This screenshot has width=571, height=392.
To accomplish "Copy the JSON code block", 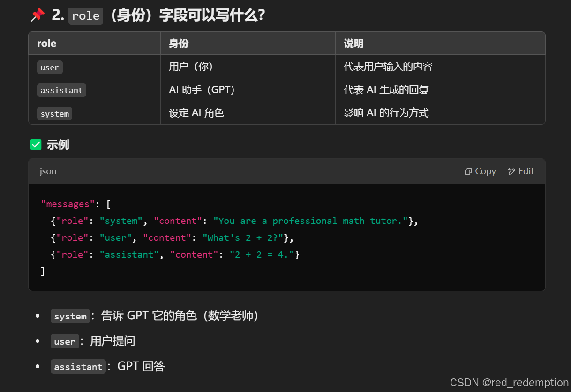I will (x=480, y=171).
